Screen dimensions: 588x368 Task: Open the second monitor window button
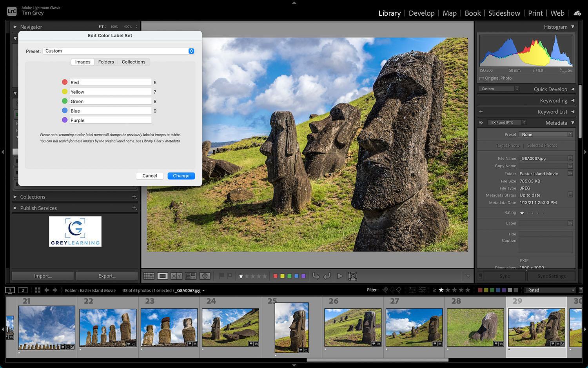coord(23,290)
